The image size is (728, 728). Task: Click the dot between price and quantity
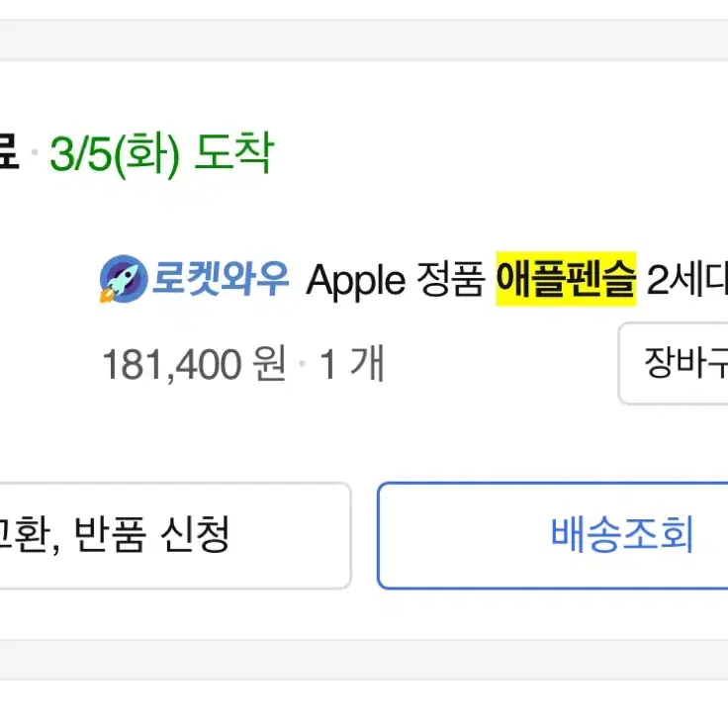303,364
